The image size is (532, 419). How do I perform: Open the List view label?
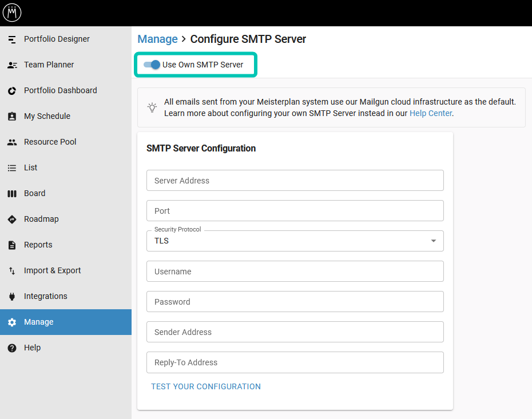pyautogui.click(x=30, y=167)
